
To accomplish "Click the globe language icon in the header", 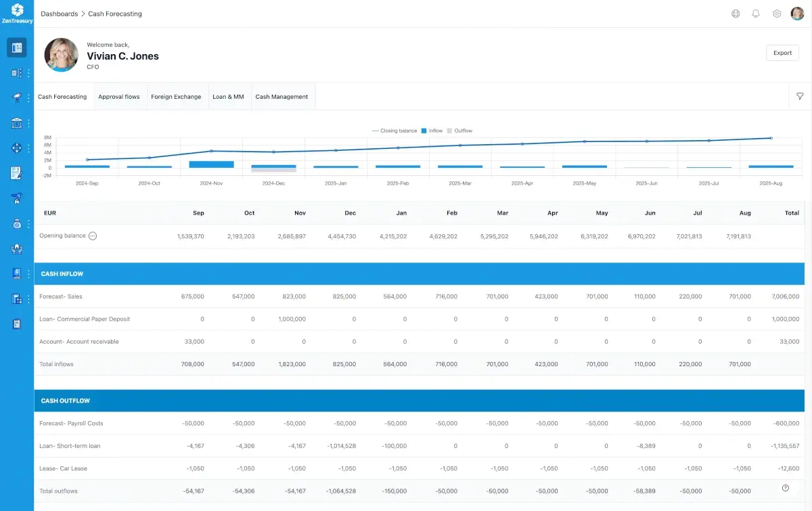I will tap(736, 13).
